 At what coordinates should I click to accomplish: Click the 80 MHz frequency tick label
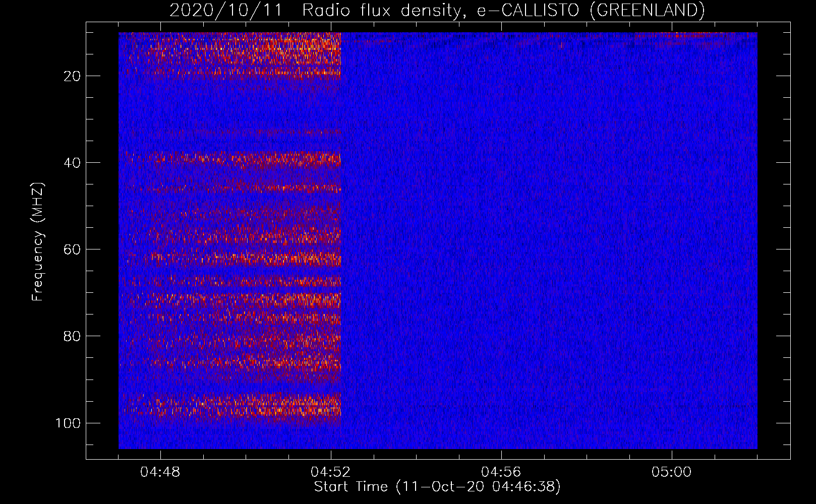click(73, 336)
